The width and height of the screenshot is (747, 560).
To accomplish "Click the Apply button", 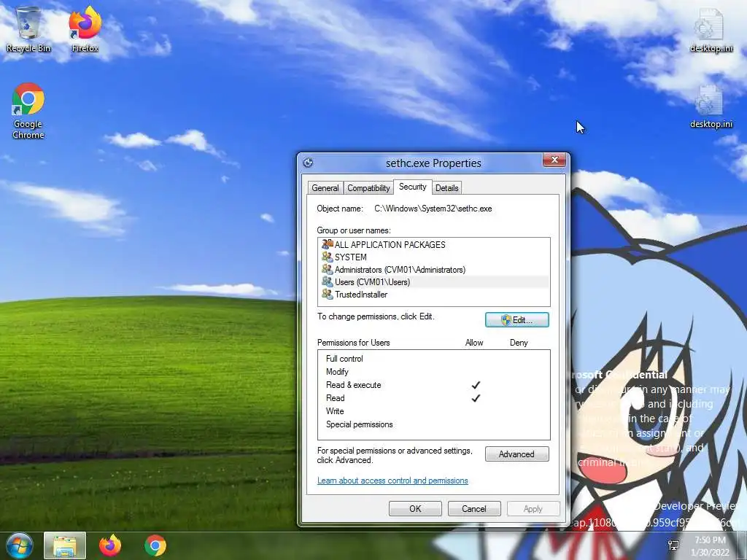I will pos(533,508).
